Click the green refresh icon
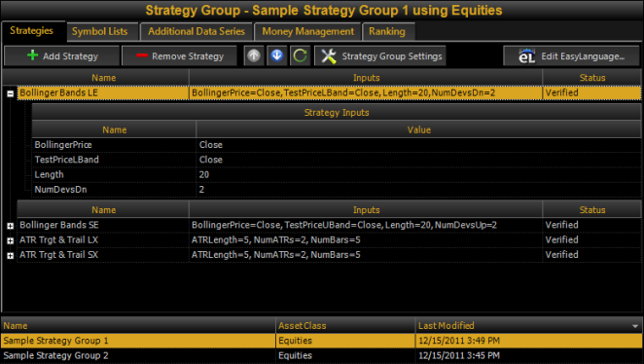The image size is (644, 364). pyautogui.click(x=300, y=55)
